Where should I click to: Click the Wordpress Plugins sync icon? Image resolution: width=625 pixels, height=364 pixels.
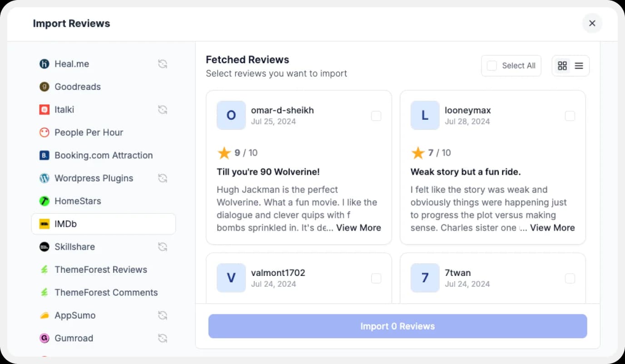click(x=163, y=178)
